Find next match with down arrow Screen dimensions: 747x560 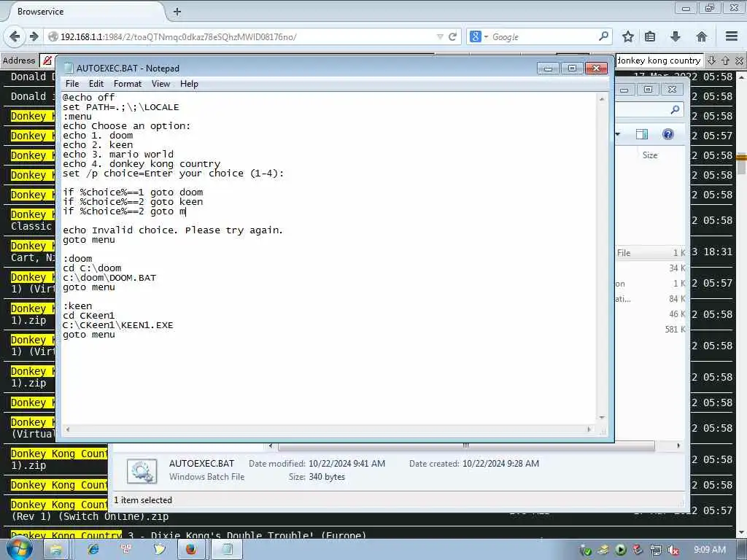pyautogui.click(x=711, y=61)
